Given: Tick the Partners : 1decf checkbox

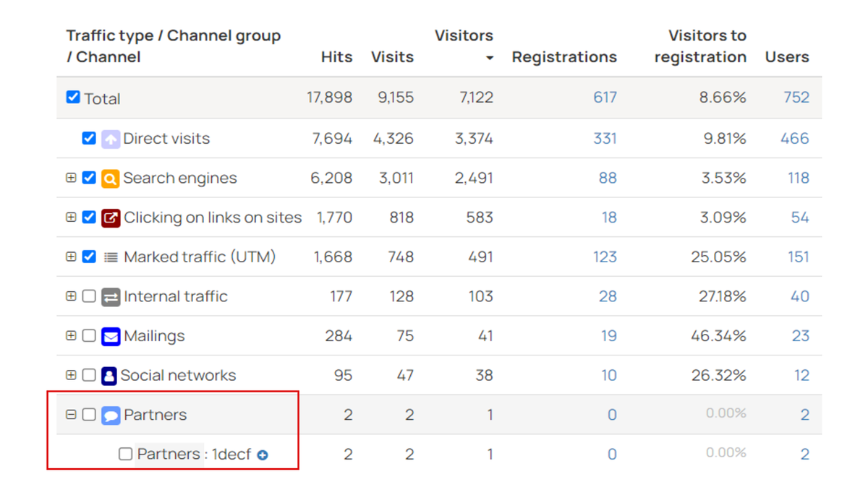Looking at the screenshot, I should pyautogui.click(x=125, y=454).
